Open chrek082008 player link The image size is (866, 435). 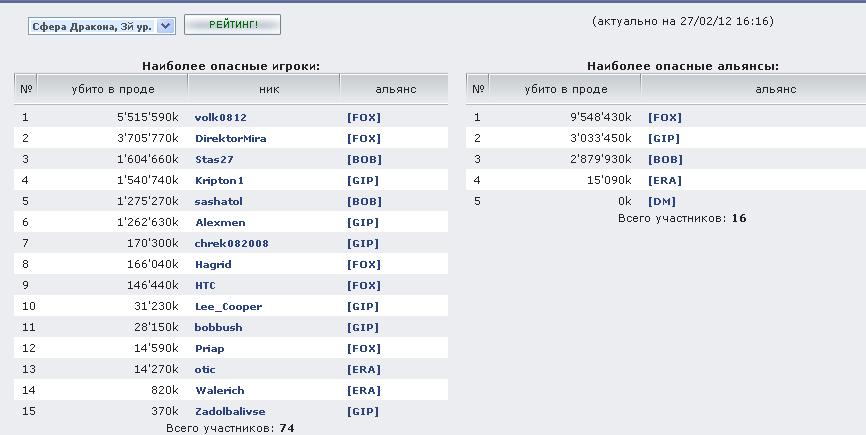pyautogui.click(x=231, y=243)
